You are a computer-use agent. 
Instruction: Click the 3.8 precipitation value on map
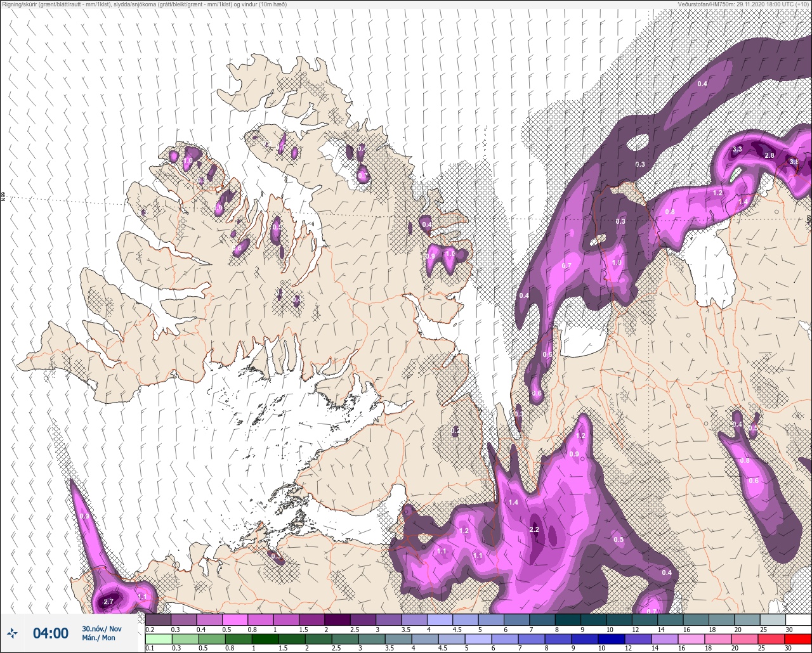(794, 162)
